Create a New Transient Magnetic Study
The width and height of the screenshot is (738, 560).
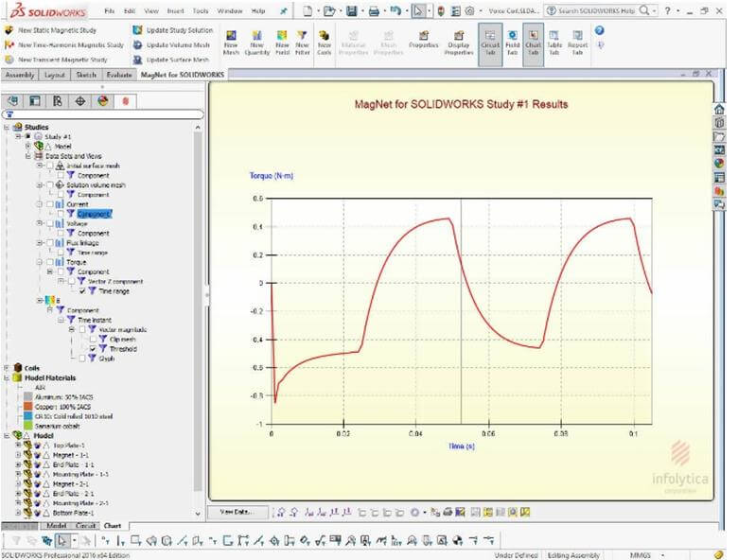(x=56, y=60)
